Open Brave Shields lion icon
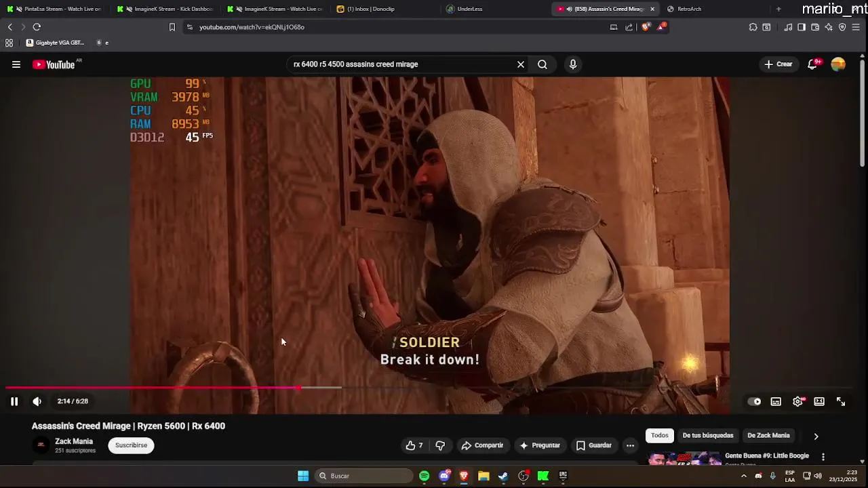868x488 pixels. (646, 27)
